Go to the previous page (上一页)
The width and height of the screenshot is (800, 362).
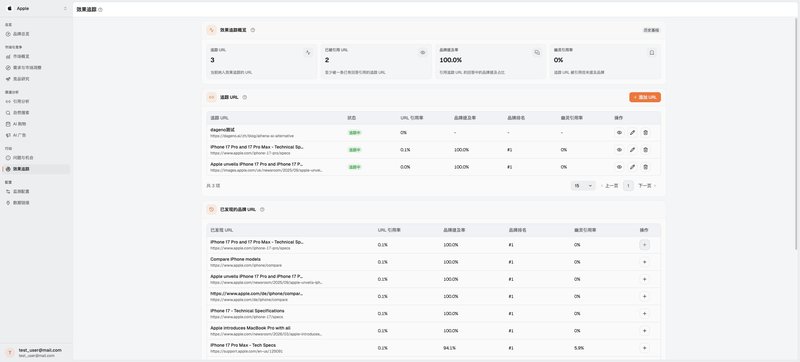coord(609,186)
